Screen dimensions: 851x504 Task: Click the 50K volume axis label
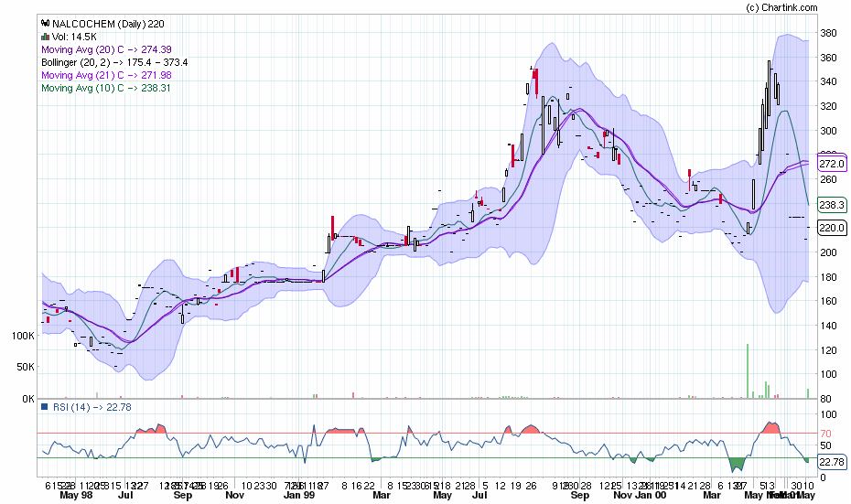point(26,367)
